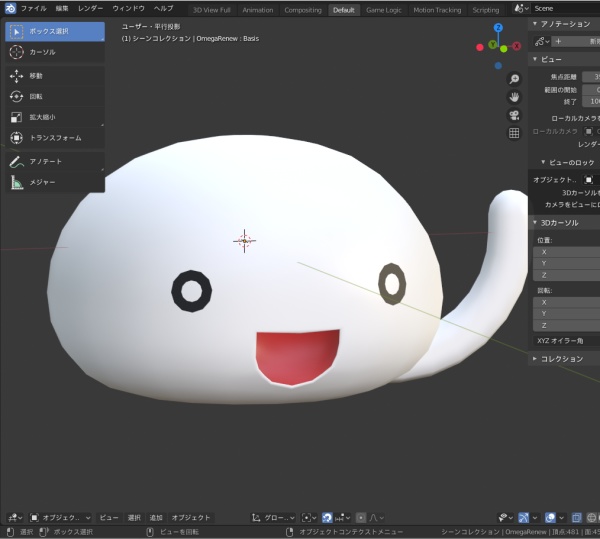
Task: Click the ローカルカメラ object field
Action: click(592, 131)
